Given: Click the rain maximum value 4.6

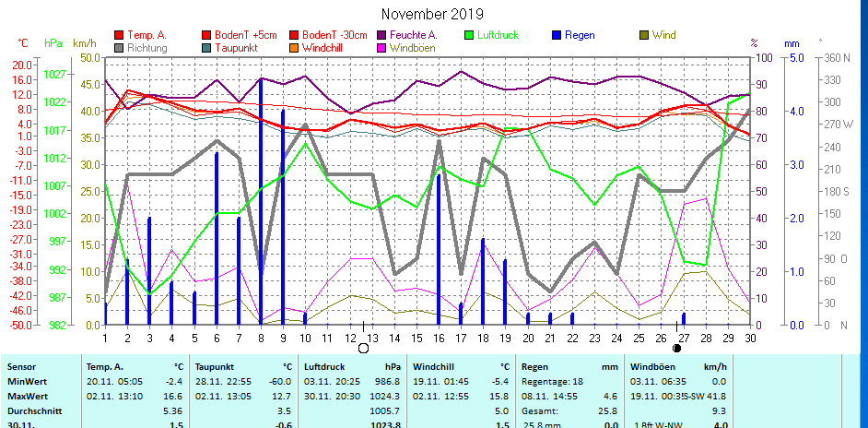Looking at the screenshot, I should pos(611,397).
